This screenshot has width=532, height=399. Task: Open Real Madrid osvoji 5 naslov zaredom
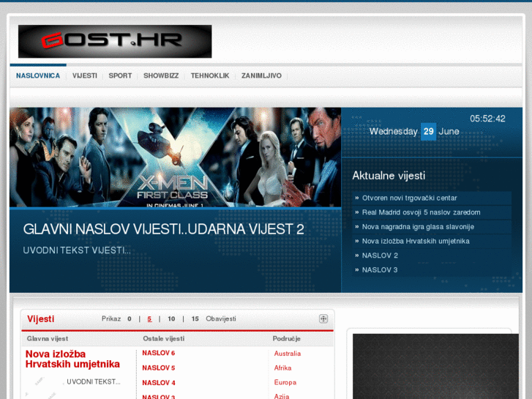(432, 212)
